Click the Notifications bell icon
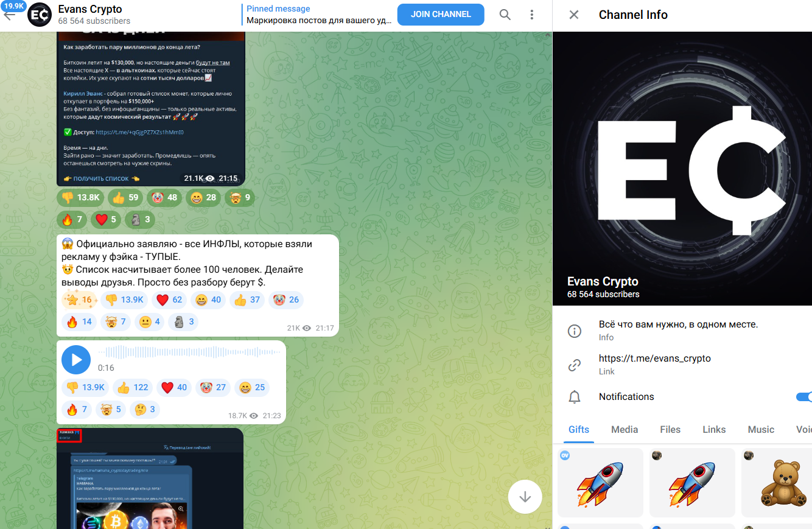Viewport: 812px width, 529px height. tap(574, 397)
